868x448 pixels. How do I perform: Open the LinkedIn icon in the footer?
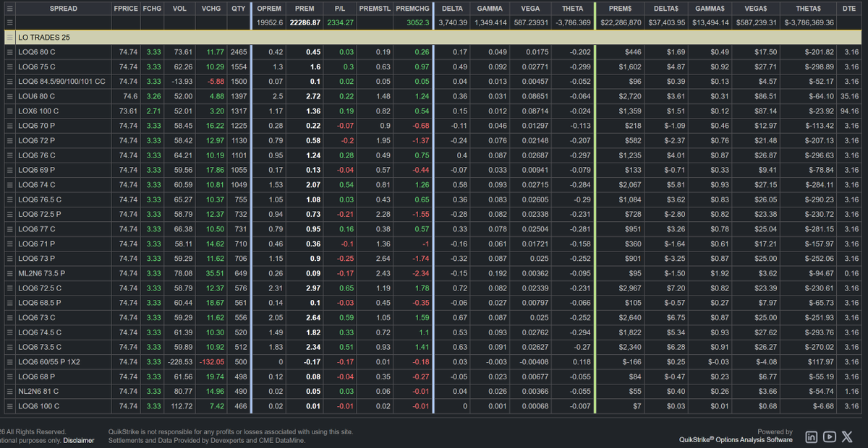click(x=812, y=436)
